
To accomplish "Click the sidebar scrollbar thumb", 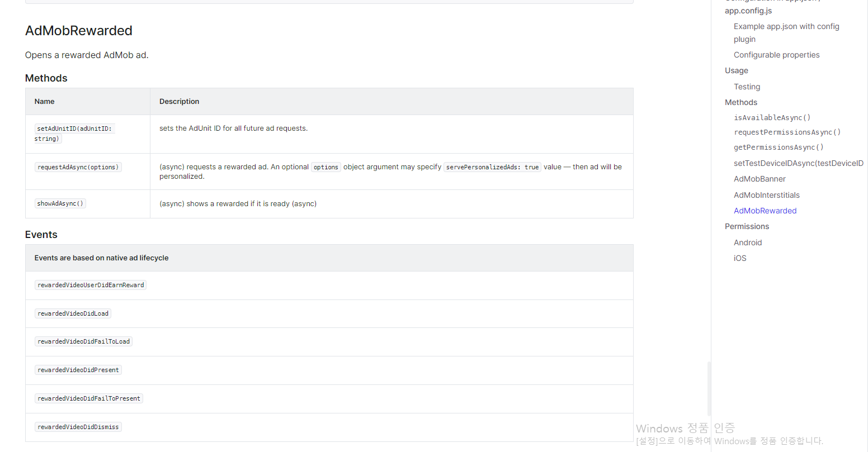I will (x=709, y=389).
